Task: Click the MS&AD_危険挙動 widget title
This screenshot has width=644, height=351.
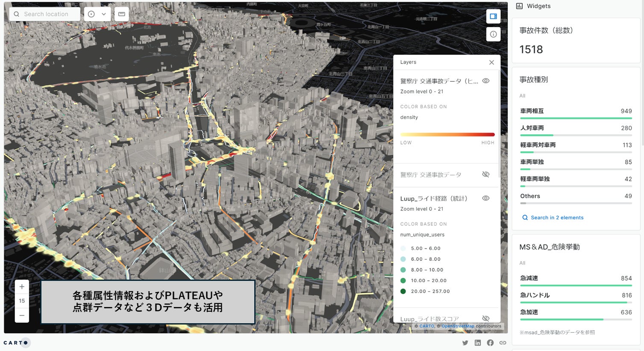Action: pyautogui.click(x=550, y=247)
